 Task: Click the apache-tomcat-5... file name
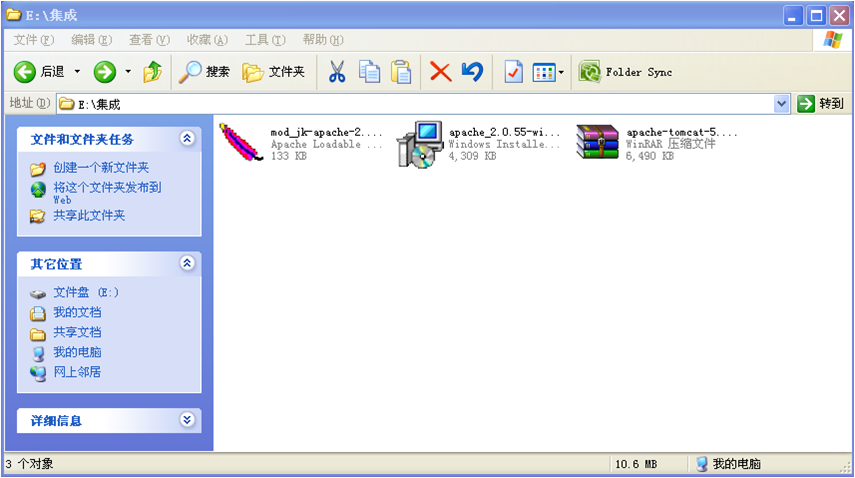pos(682,132)
